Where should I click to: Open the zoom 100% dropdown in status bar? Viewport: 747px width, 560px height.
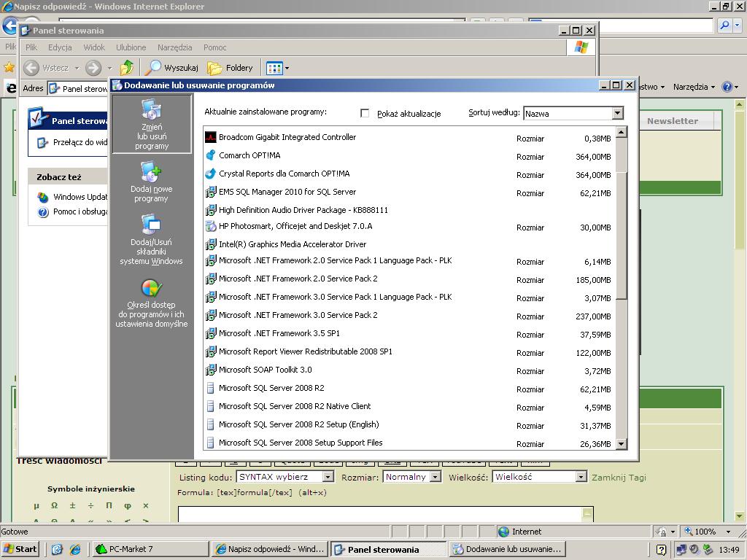pos(729,532)
